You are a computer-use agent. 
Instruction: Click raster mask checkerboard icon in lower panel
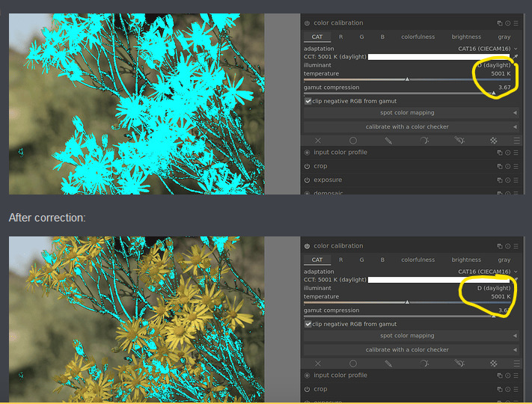click(x=494, y=363)
